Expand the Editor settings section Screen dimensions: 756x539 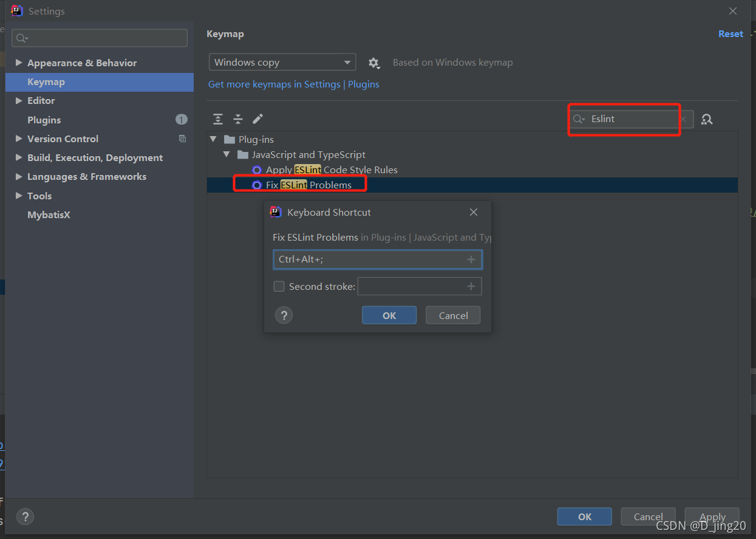click(19, 100)
